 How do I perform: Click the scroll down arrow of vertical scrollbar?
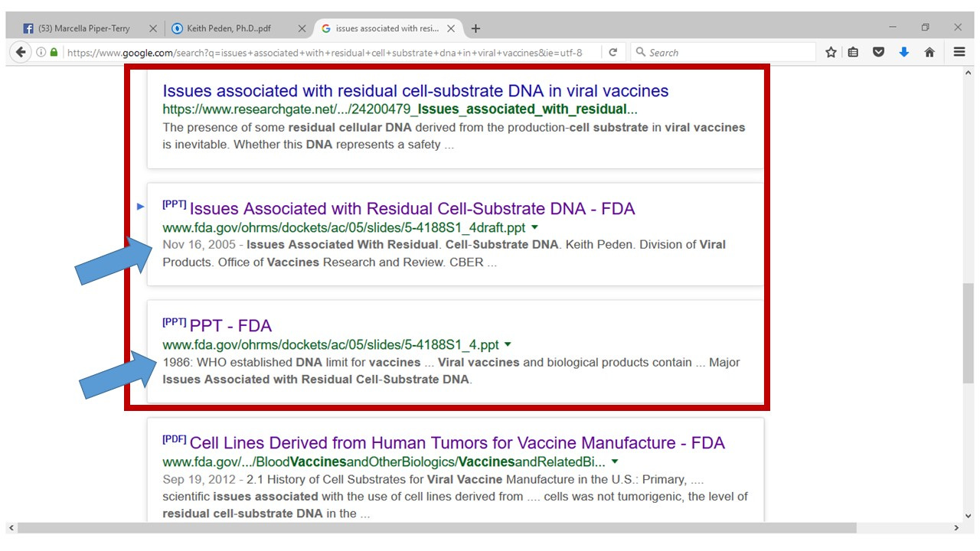(x=969, y=516)
